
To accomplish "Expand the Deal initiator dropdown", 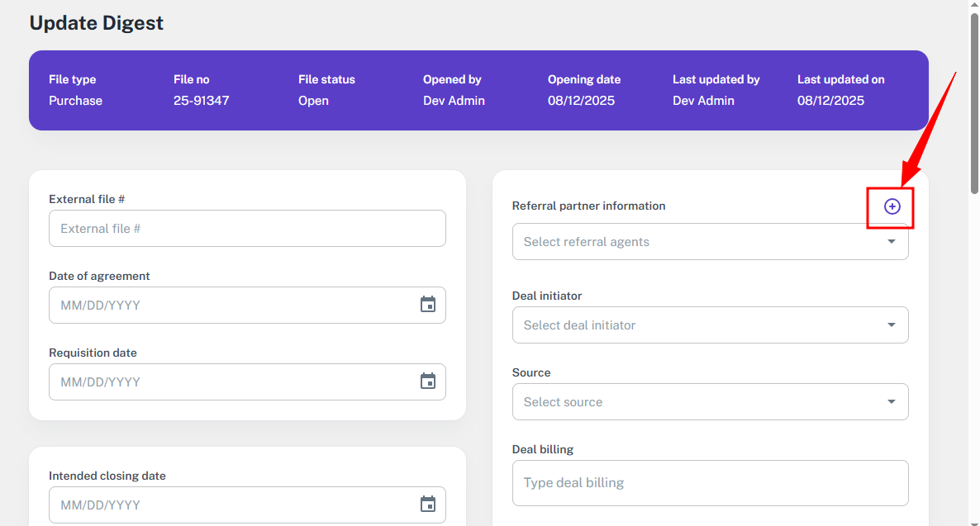I will [x=891, y=325].
